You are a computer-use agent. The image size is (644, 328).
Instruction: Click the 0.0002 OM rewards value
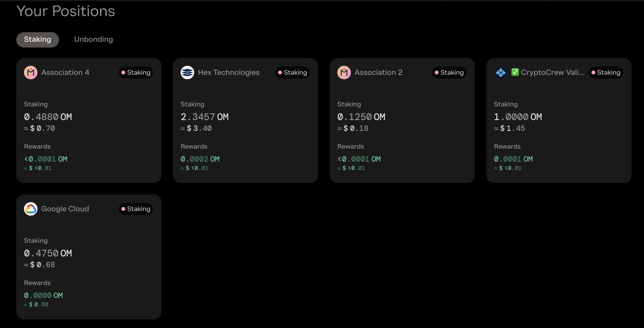[200, 159]
